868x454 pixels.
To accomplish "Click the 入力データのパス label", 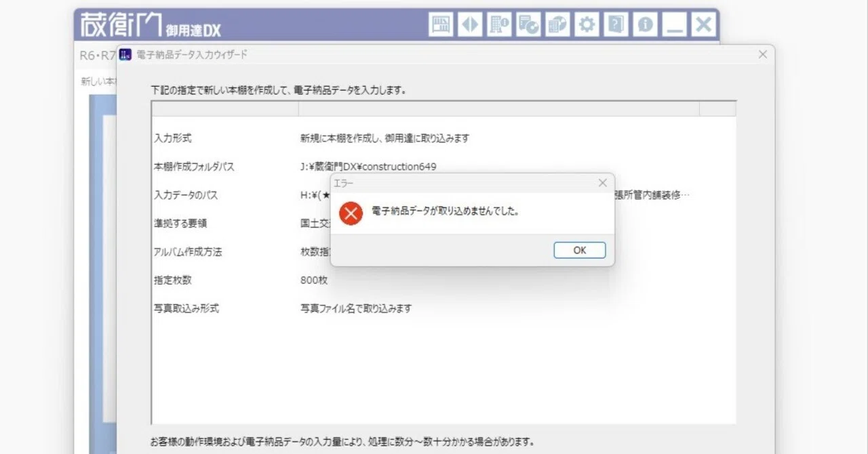I will coord(186,195).
